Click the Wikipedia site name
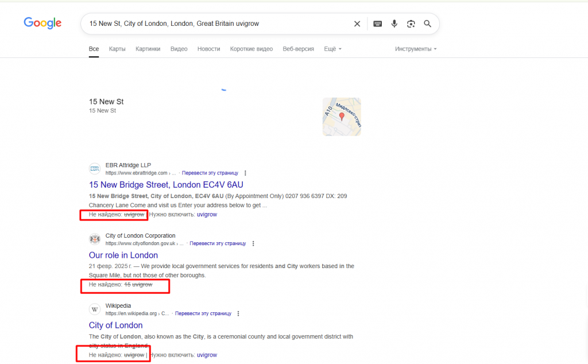Screen dimensions: 588x364 (118, 305)
